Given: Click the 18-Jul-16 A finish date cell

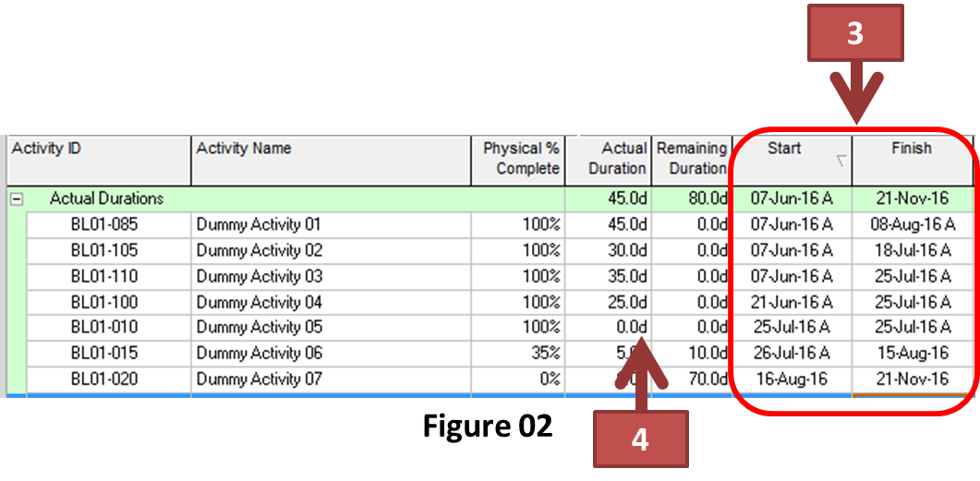Looking at the screenshot, I should 912,250.
